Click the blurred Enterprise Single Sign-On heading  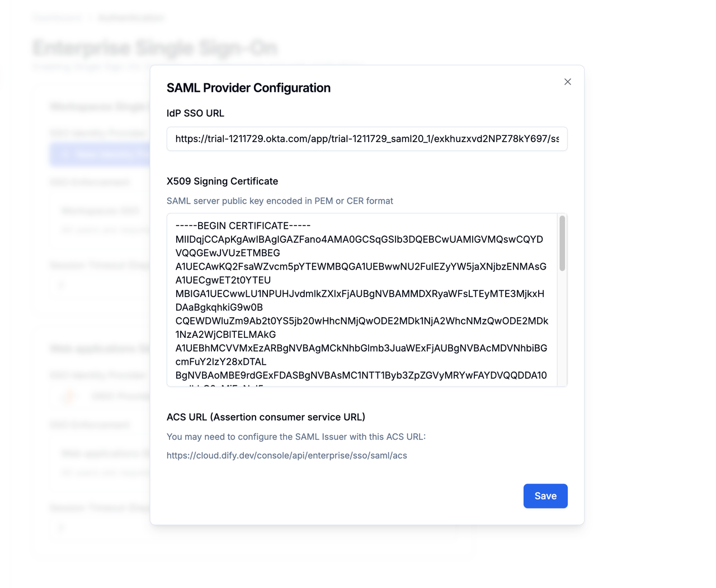pos(155,48)
